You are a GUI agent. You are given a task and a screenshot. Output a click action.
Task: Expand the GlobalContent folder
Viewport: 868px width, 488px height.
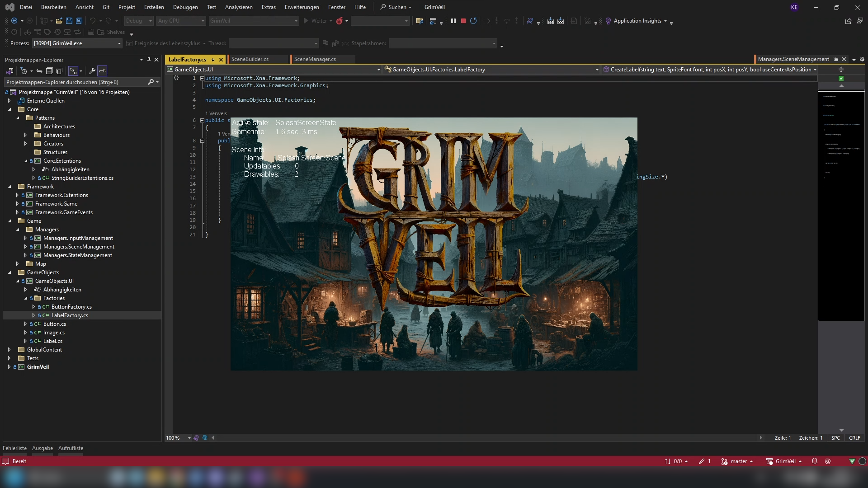9,350
